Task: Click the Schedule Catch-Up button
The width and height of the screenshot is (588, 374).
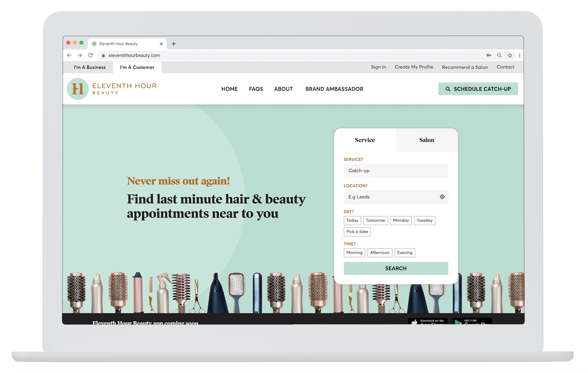Action: point(478,89)
